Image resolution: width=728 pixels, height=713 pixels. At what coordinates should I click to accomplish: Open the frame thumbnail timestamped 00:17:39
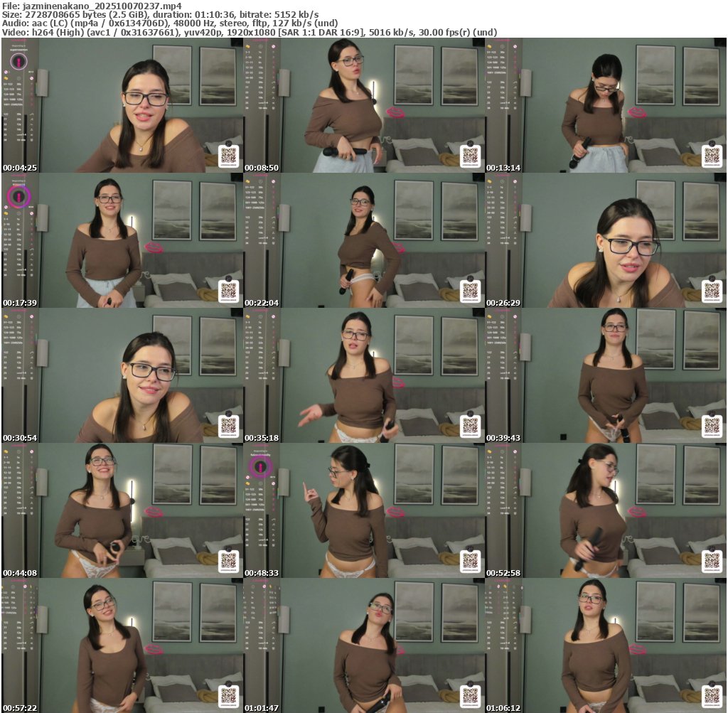pyautogui.click(x=122, y=240)
